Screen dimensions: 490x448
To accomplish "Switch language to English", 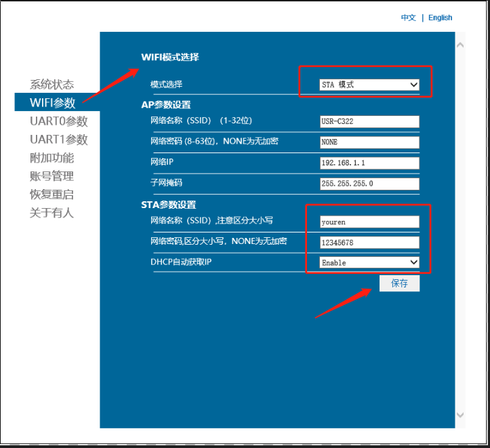I will (440, 18).
